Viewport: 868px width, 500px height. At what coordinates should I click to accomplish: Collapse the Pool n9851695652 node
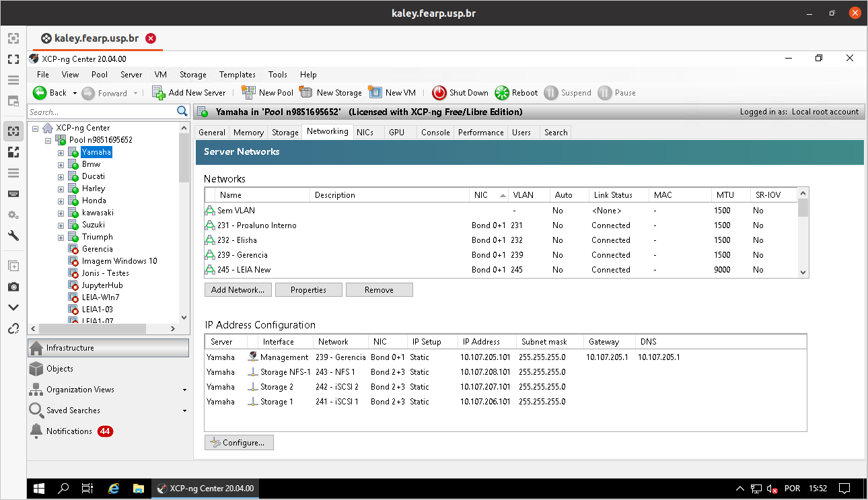48,140
